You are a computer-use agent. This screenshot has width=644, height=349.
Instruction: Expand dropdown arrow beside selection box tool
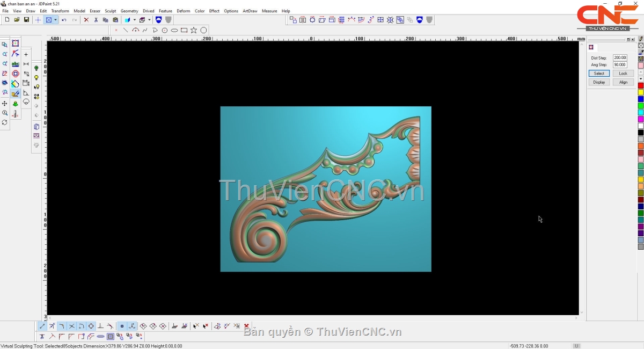click(x=55, y=20)
